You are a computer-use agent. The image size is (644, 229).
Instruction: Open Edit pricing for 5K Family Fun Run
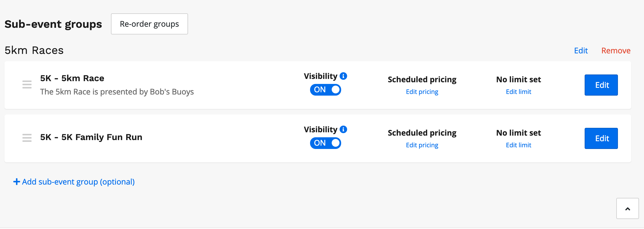point(422,145)
